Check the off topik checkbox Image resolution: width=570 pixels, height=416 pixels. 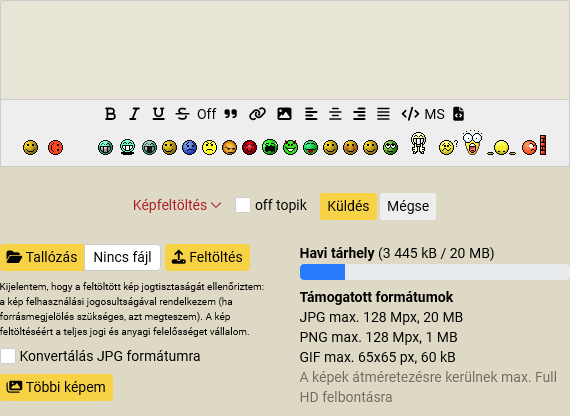pyautogui.click(x=243, y=205)
